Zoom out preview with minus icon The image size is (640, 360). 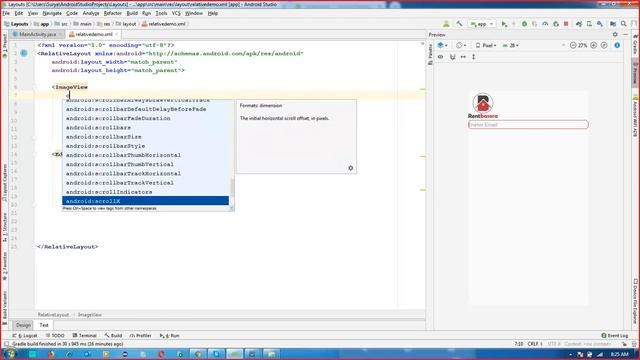coord(573,45)
